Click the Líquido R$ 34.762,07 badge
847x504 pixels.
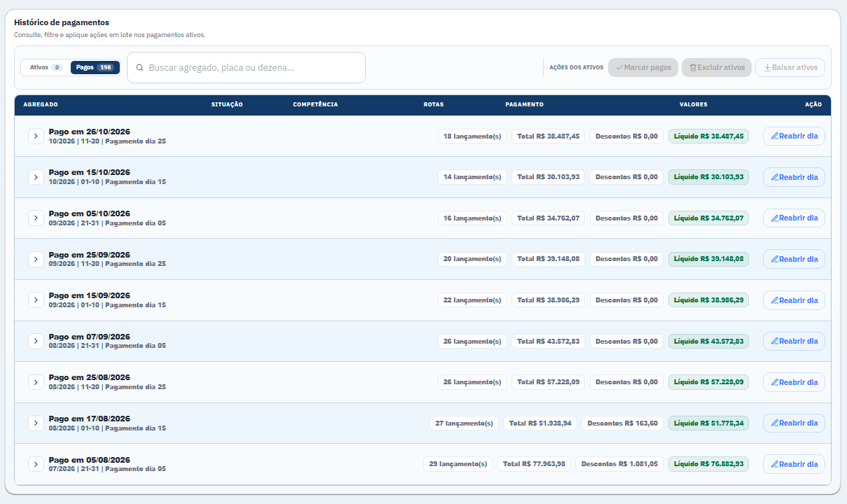(708, 218)
